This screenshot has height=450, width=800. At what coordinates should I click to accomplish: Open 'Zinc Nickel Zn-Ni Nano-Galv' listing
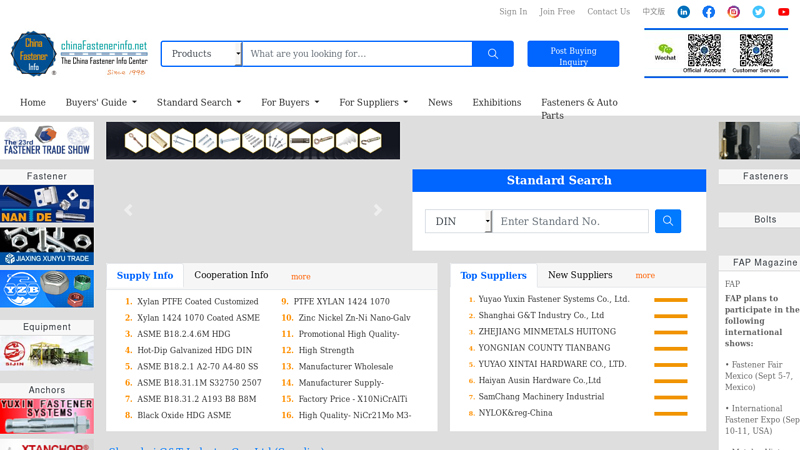tap(355, 318)
